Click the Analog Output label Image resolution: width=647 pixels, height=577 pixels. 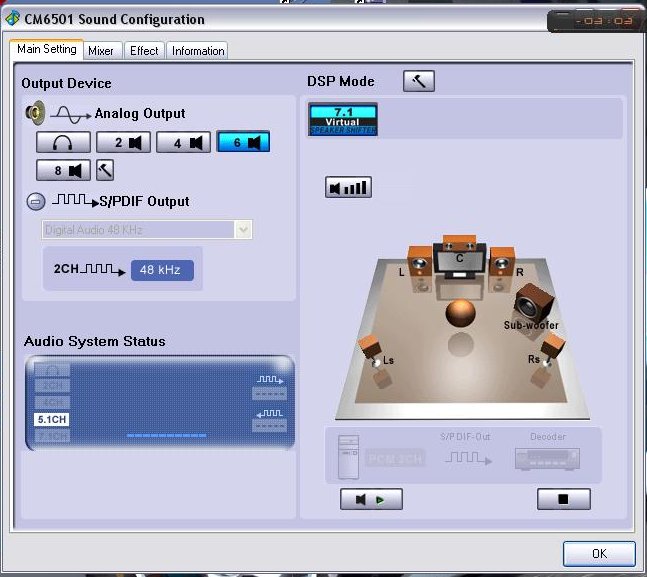140,114
